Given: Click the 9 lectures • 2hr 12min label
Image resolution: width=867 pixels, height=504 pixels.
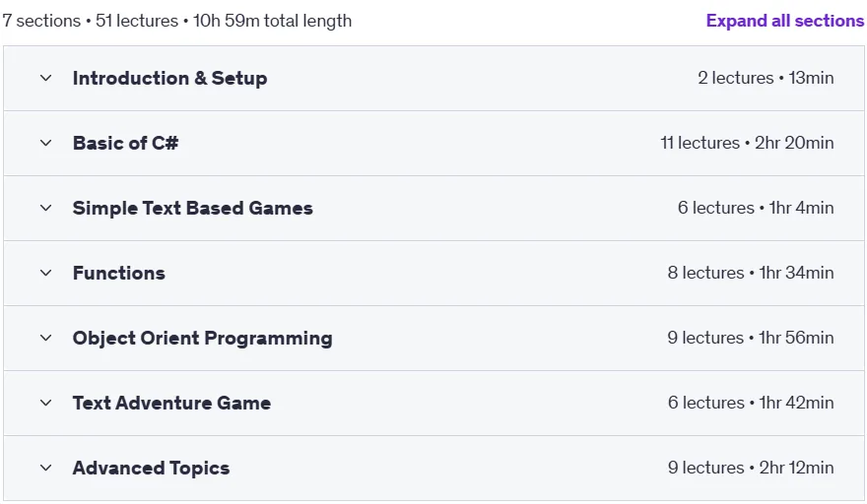Looking at the screenshot, I should [x=751, y=468].
